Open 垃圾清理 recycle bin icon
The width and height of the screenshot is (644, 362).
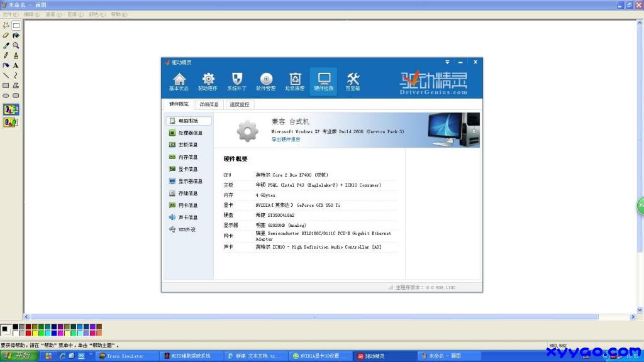click(x=295, y=82)
